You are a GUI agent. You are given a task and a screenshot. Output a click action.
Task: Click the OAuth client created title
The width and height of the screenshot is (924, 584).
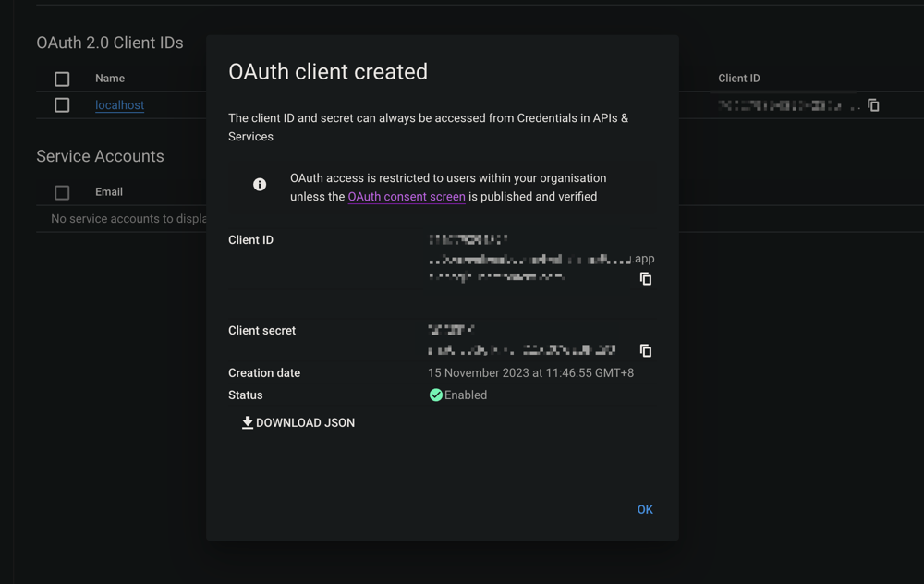point(328,72)
